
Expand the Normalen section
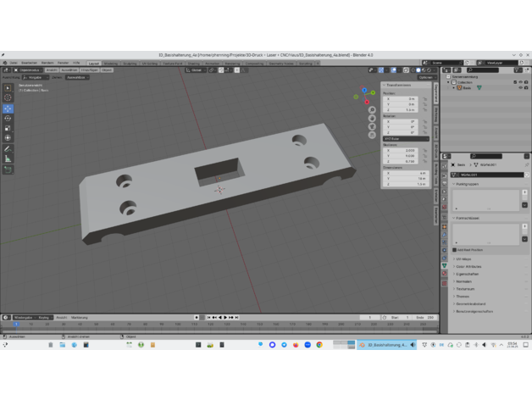pos(464,281)
